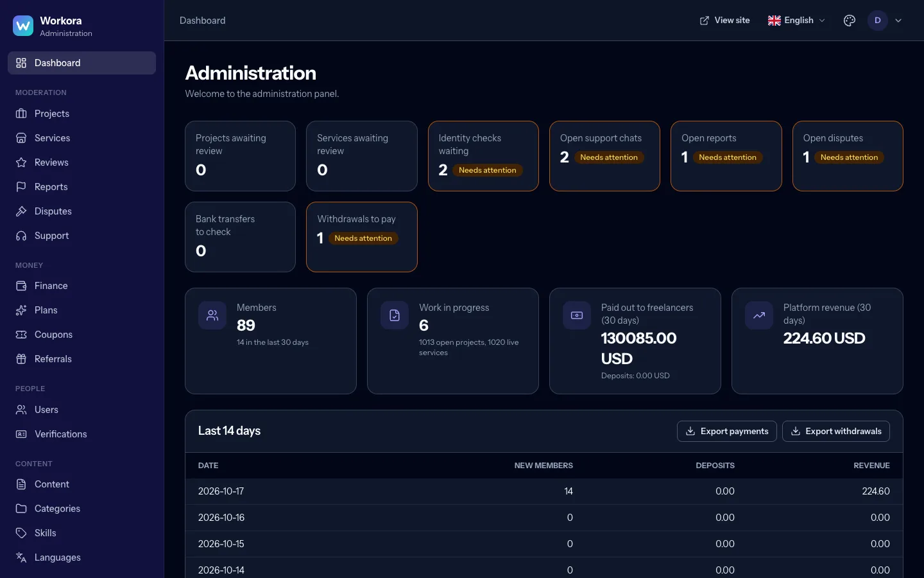Open the theme palette icon

click(x=850, y=21)
